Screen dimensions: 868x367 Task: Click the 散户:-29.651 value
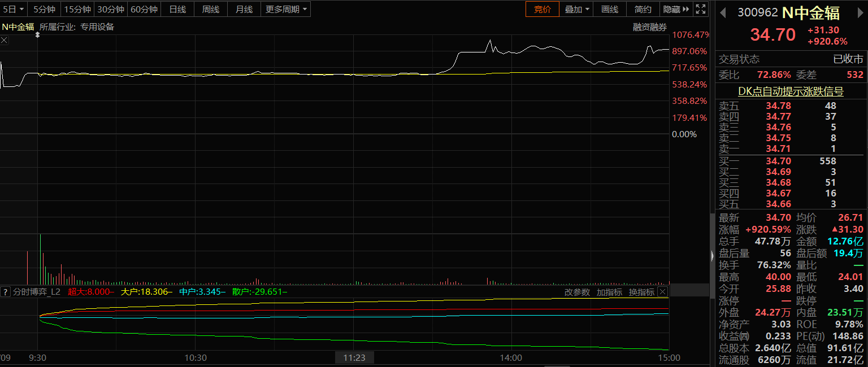(259, 292)
